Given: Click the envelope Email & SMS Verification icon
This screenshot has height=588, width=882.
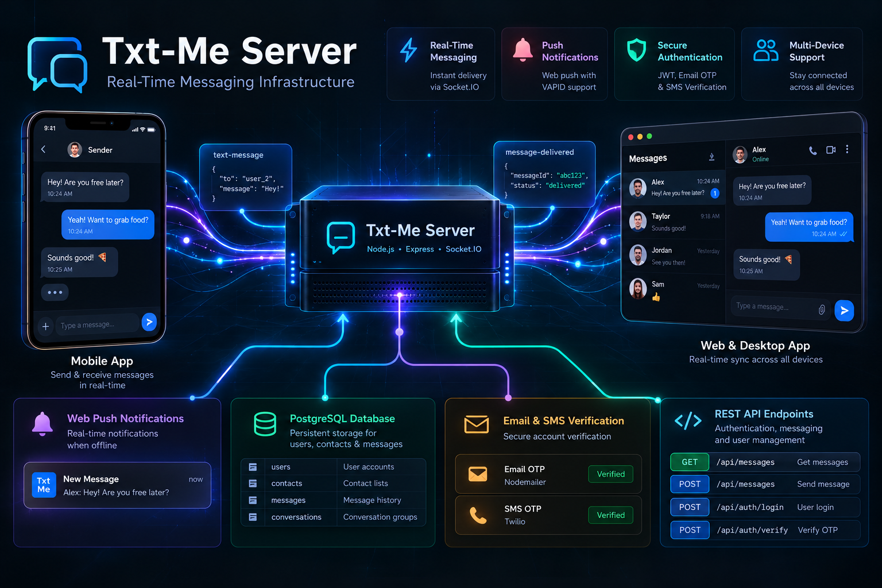Looking at the screenshot, I should pyautogui.click(x=477, y=424).
